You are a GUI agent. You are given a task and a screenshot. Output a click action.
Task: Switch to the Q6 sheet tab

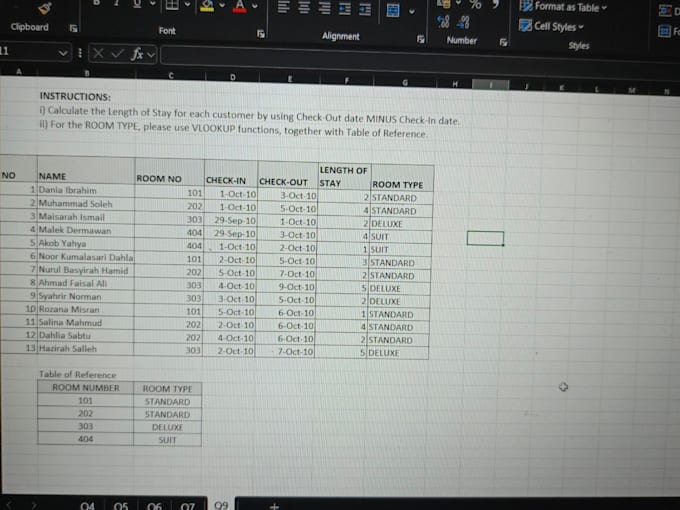click(154, 506)
